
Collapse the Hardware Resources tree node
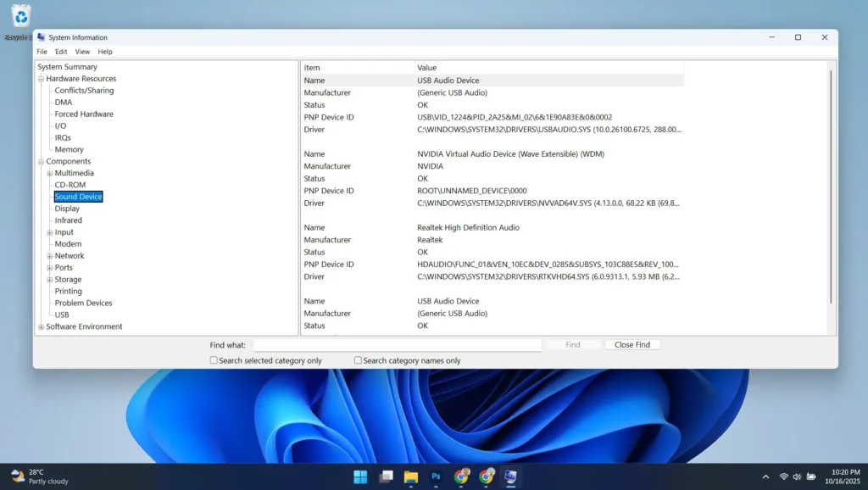coord(41,79)
